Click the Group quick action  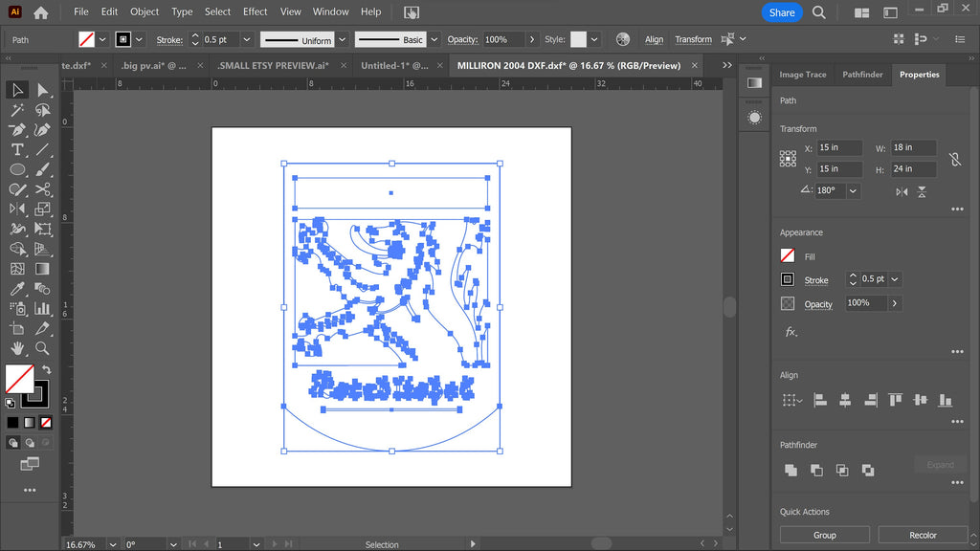[824, 536]
